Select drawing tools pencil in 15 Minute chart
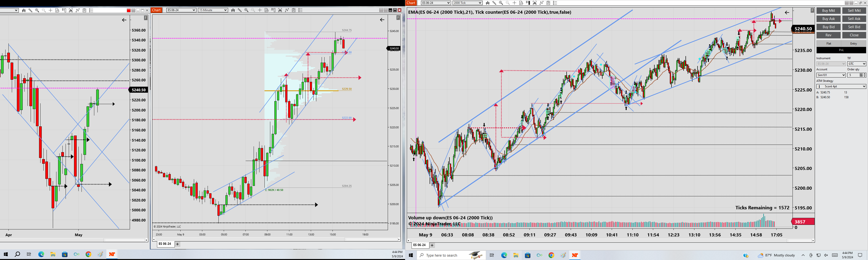Screen dimensions: 868x260 240,10
